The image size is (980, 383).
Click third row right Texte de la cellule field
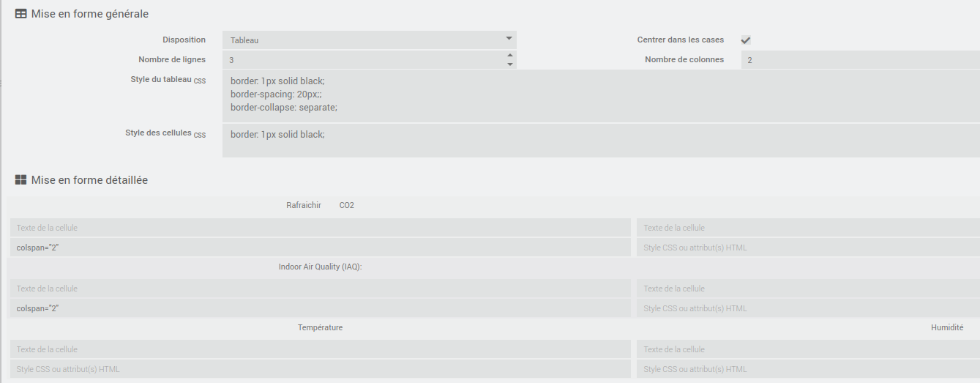click(808, 349)
